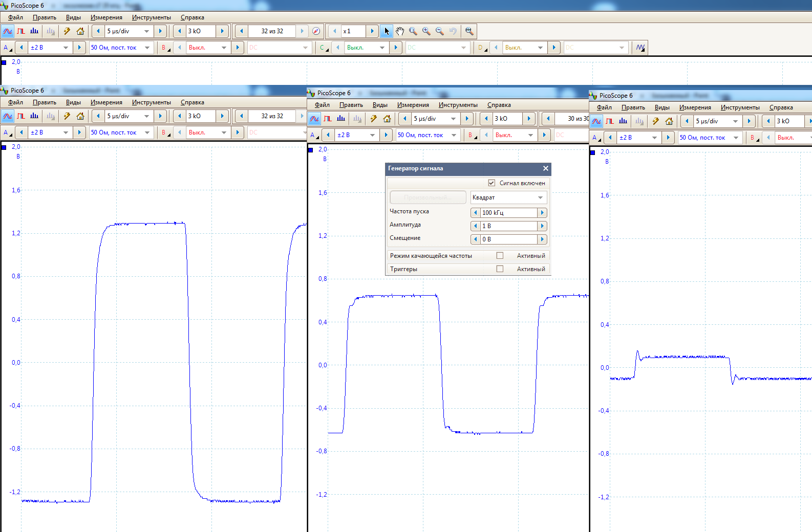
Task: Increase frequency '100 кГц' with right arrow
Action: click(542, 213)
